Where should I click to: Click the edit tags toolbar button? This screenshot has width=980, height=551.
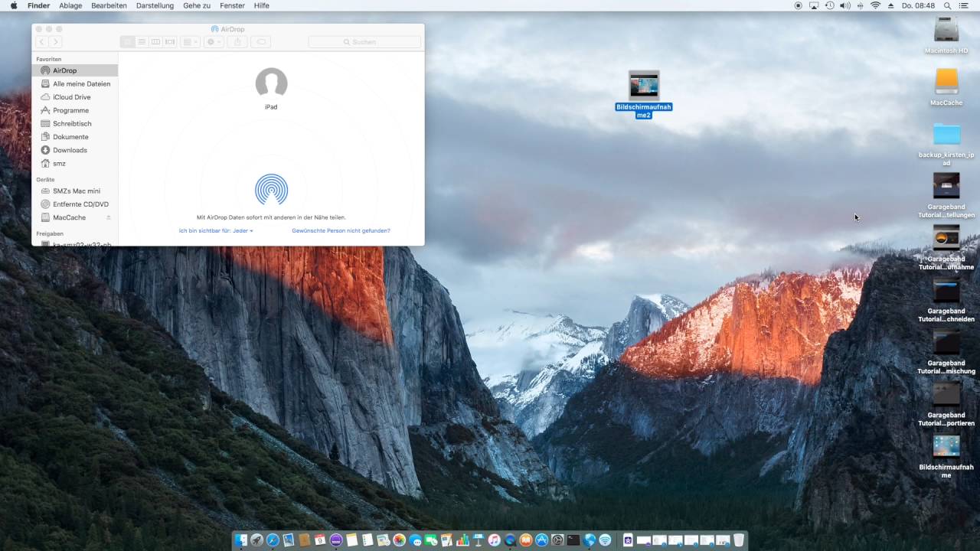coord(261,41)
